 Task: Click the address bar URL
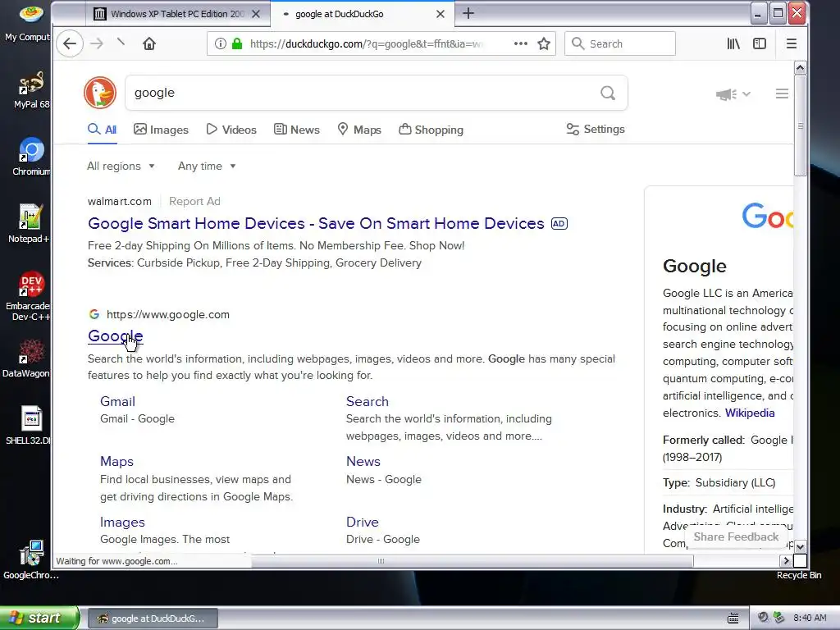tap(366, 44)
